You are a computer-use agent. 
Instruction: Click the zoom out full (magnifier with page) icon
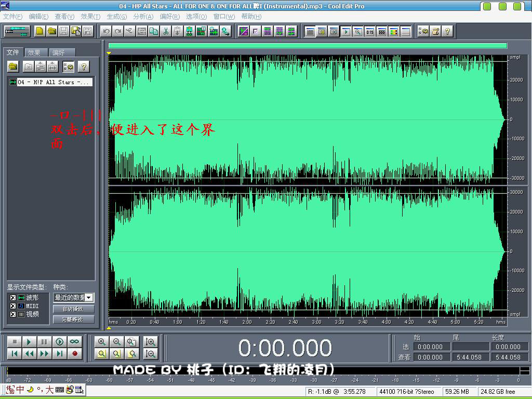click(x=131, y=342)
